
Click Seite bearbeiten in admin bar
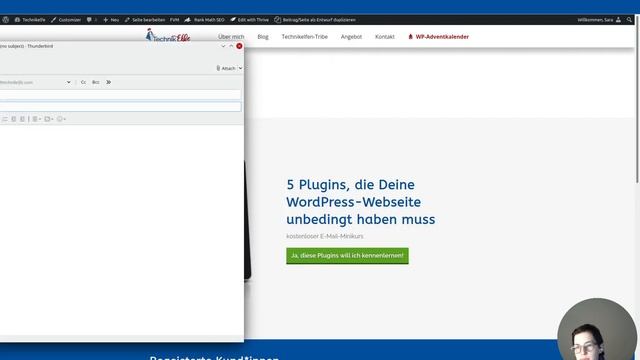pos(145,20)
